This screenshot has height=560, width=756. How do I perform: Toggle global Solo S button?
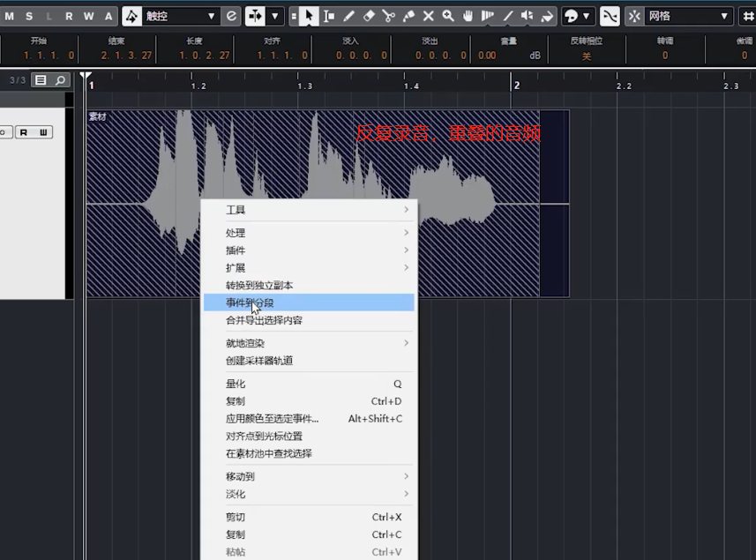tap(29, 17)
